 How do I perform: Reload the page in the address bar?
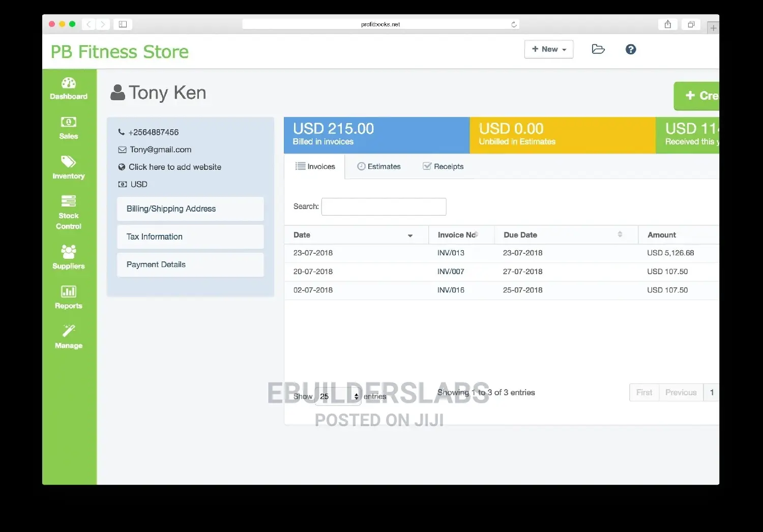pyautogui.click(x=514, y=24)
